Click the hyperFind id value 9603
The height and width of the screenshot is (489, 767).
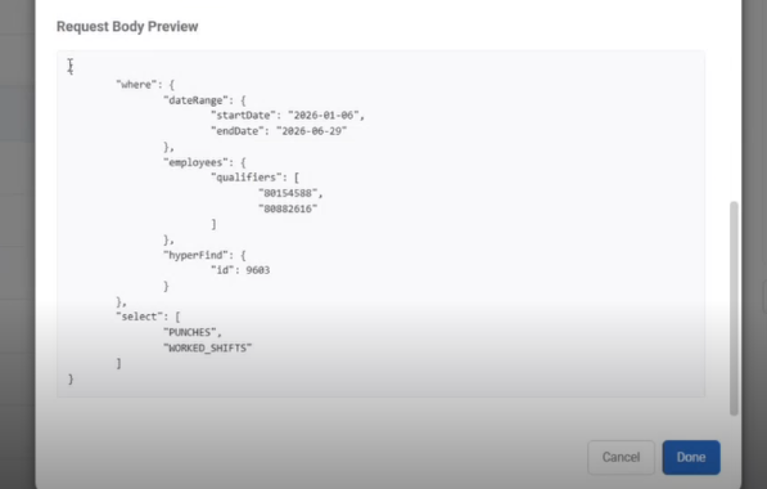[x=258, y=270]
